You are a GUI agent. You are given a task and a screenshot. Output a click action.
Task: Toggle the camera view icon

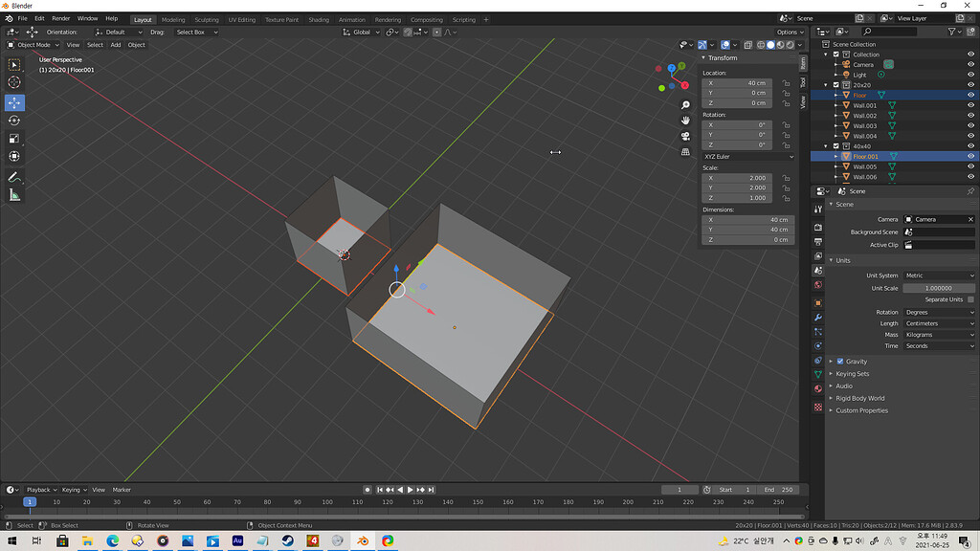[x=685, y=136]
